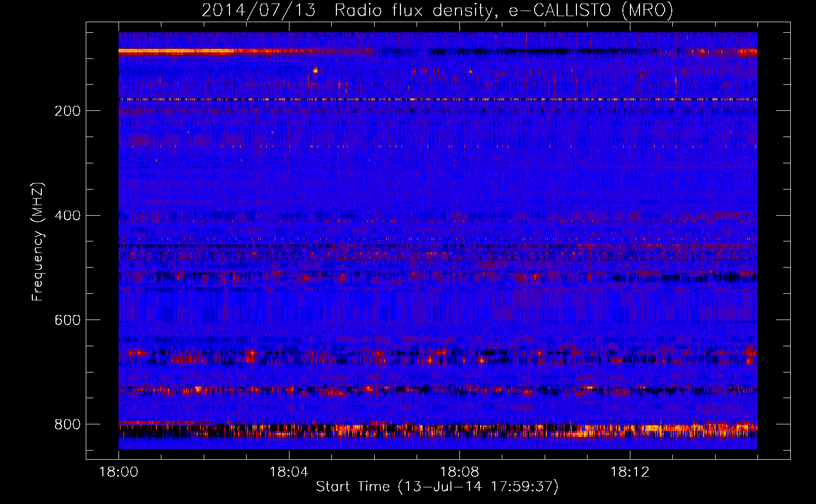
Task: Click the 18:00 time tick label
Action: 119,472
